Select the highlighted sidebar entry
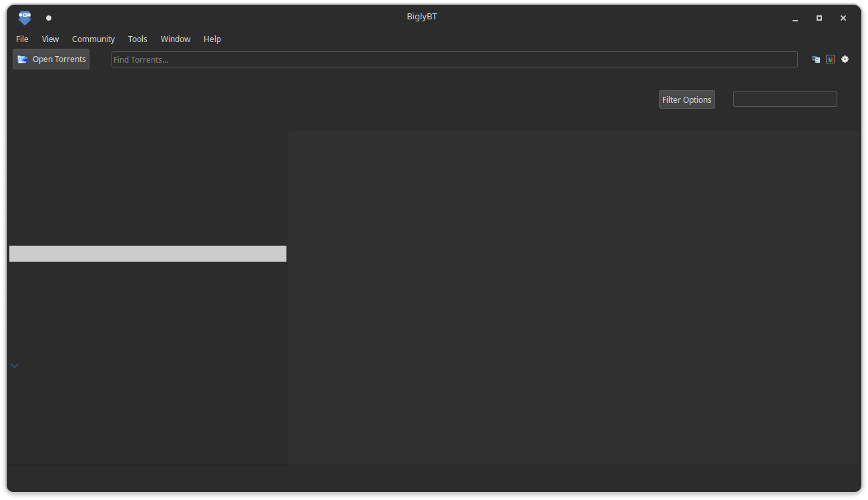 click(147, 253)
